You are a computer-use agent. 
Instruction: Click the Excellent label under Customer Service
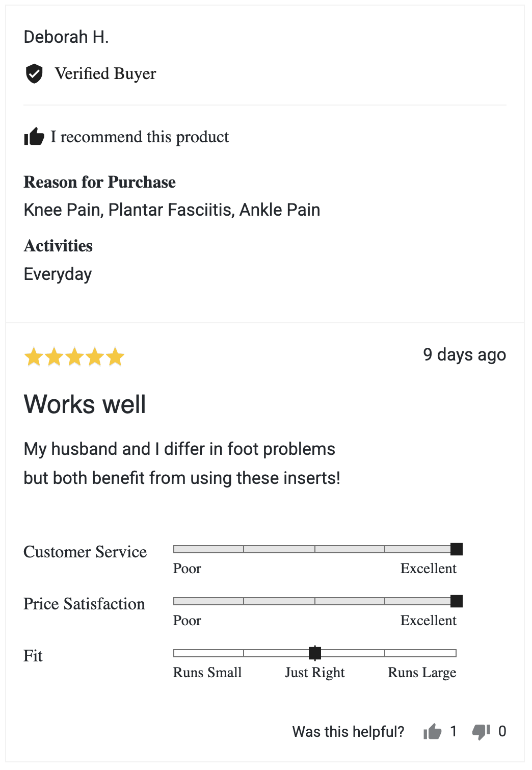click(x=428, y=569)
